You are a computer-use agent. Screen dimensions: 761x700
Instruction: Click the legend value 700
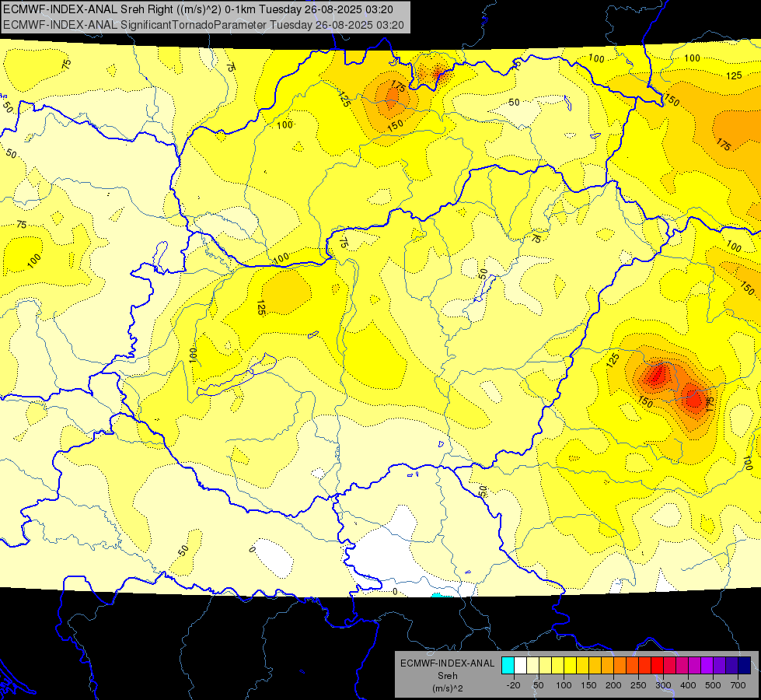click(x=738, y=685)
